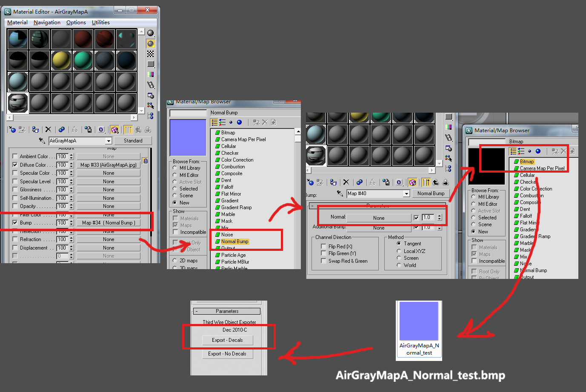586x392 pixels.
Task: Click the Normal multiplier 1.0 input field
Action: pos(429,218)
